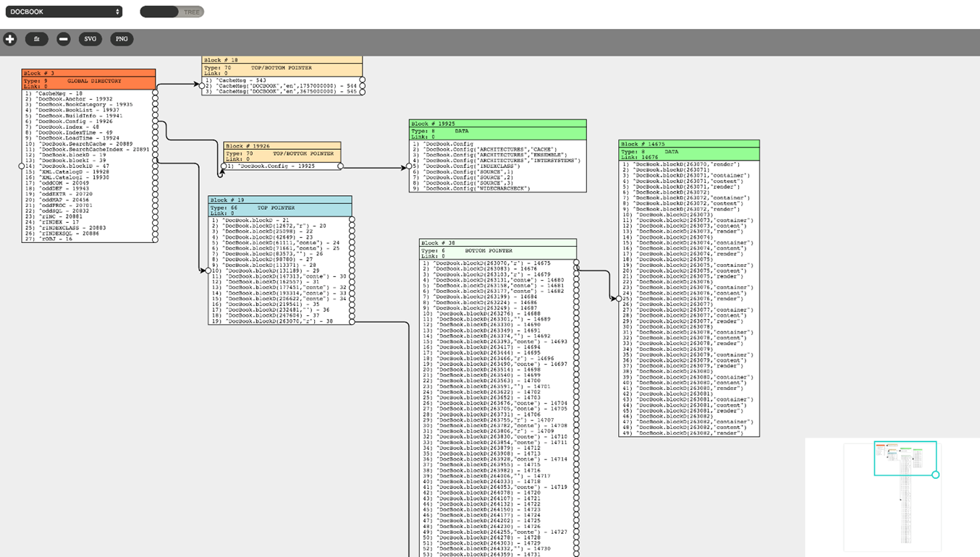The image size is (980, 557).
Task: Click 'Link: 14676' label in Block 14675
Action: click(x=640, y=157)
